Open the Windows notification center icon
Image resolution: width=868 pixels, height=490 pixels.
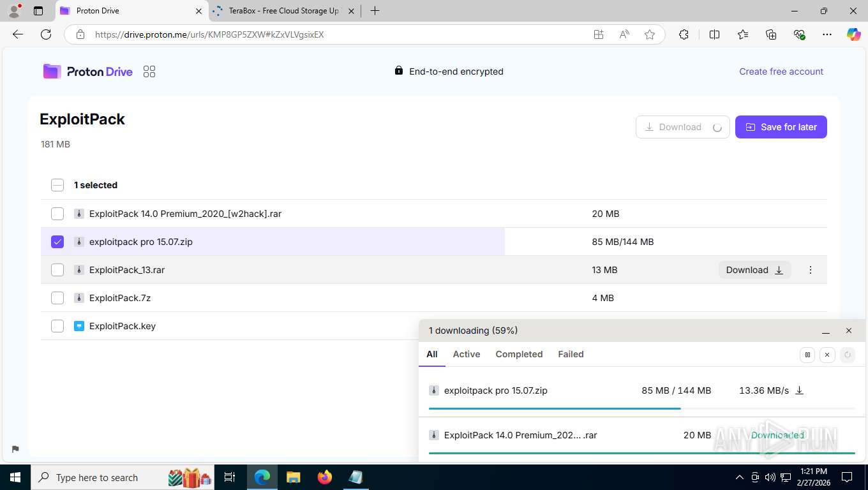click(847, 477)
